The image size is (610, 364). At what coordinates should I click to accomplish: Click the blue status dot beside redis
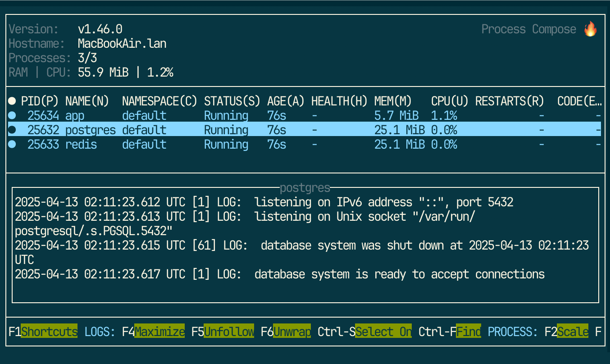point(12,144)
